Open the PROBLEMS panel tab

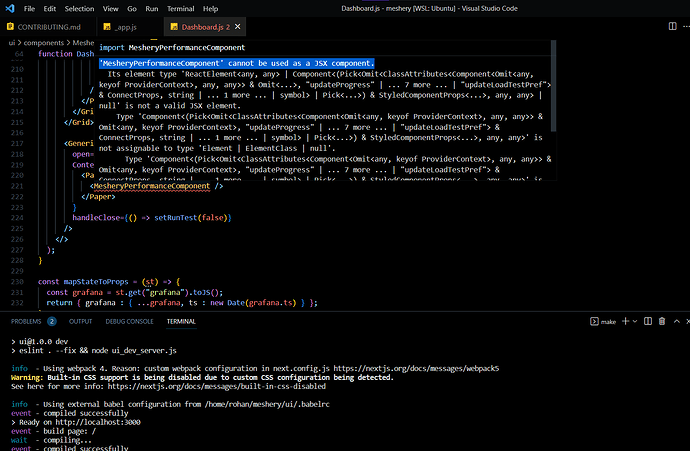(26, 322)
